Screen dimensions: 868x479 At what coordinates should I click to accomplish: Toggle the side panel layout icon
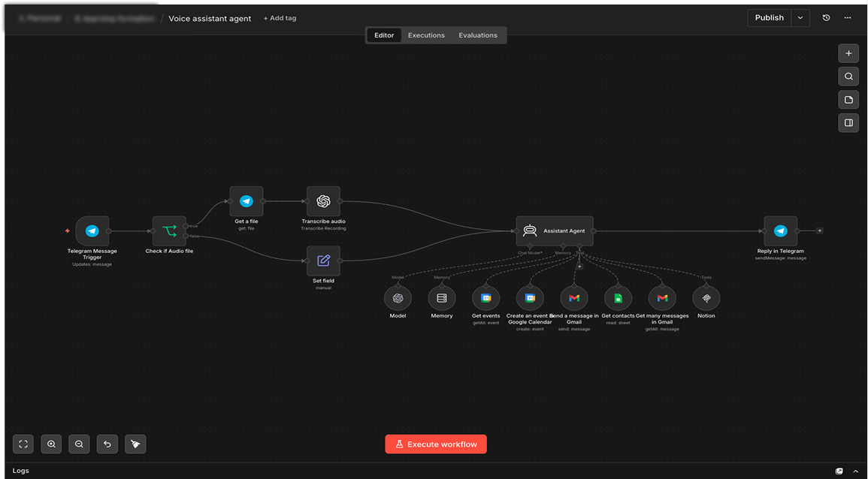(x=848, y=123)
